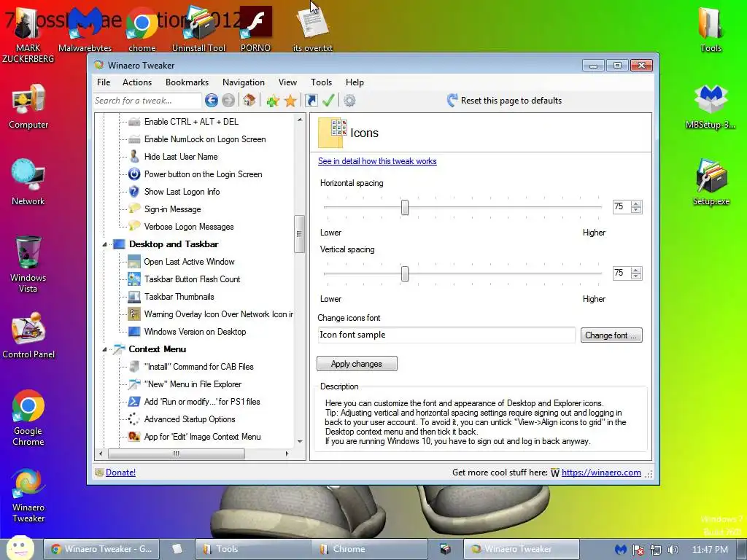The image size is (747, 560).
Task: Select Taskbar Button Flash Count
Action: tap(192, 279)
